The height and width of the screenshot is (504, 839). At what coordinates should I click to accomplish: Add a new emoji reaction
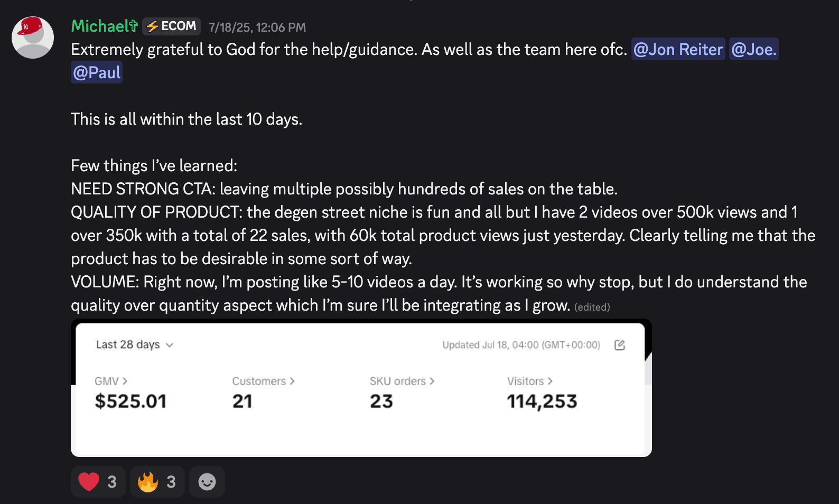pyautogui.click(x=207, y=482)
